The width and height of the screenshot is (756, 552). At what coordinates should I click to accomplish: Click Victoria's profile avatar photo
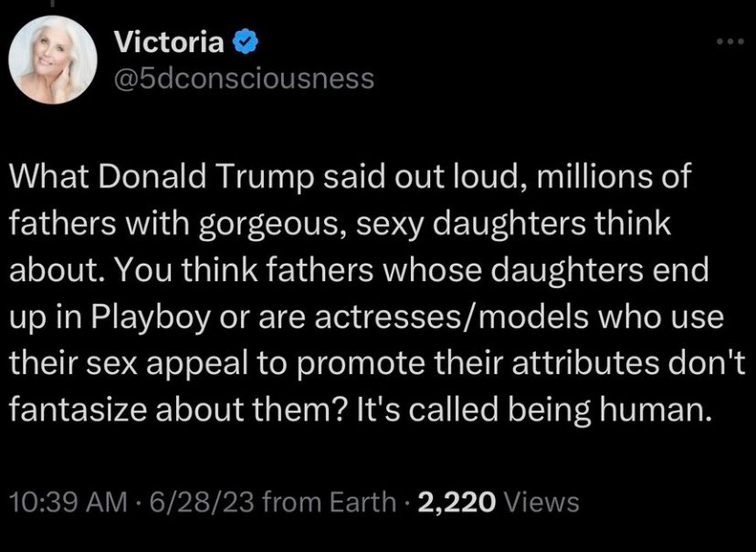[53, 59]
